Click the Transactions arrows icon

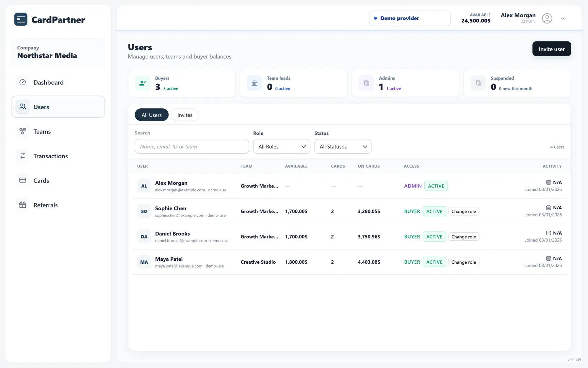pos(23,156)
